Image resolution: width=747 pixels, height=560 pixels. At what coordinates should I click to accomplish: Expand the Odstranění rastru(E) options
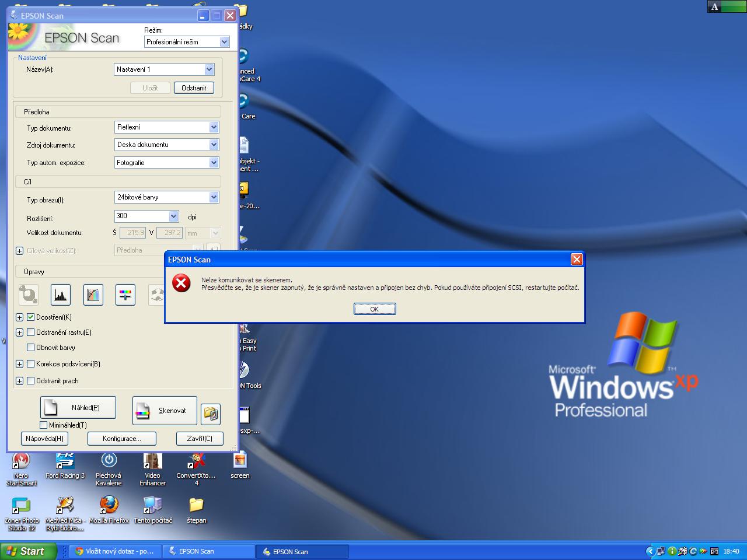[19, 332]
